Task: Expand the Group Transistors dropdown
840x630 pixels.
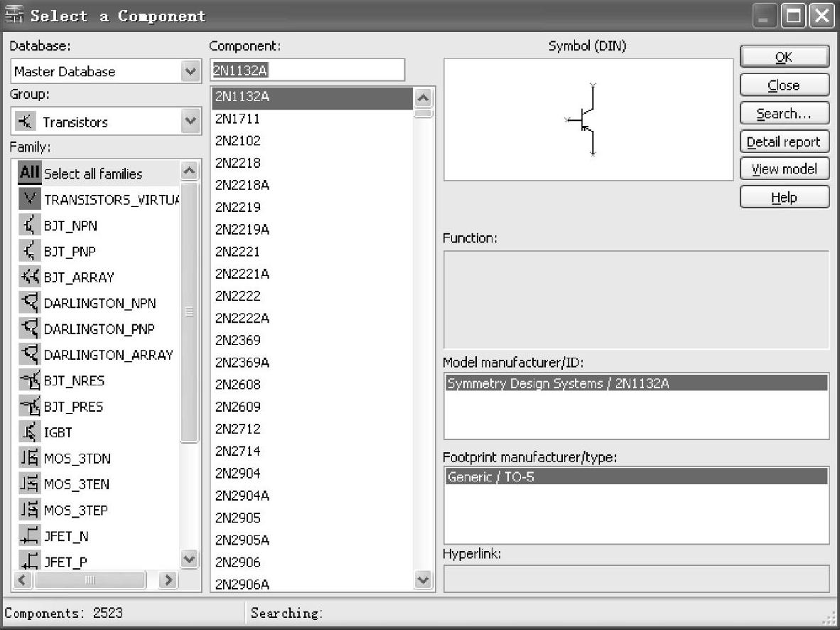Action: point(190,122)
